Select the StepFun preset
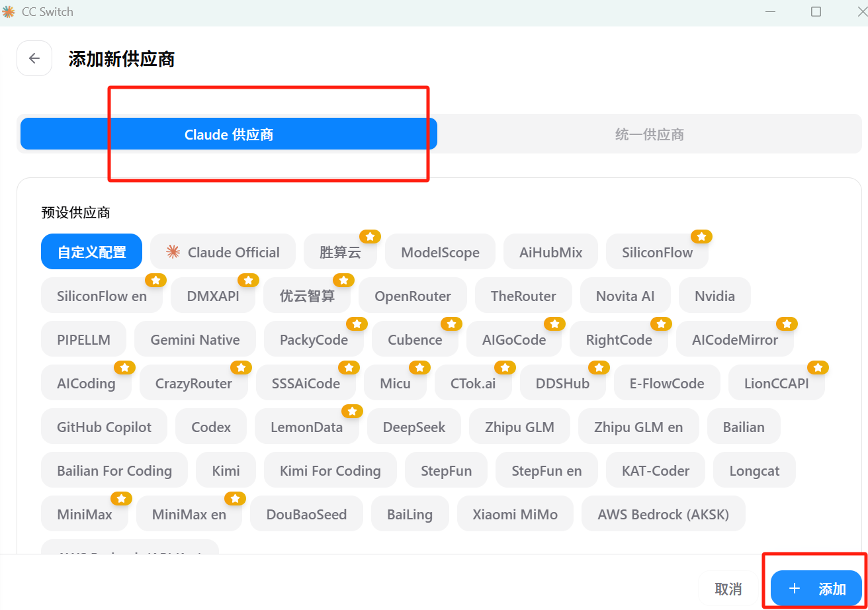Viewport: 868px width, 610px height. tap(446, 470)
